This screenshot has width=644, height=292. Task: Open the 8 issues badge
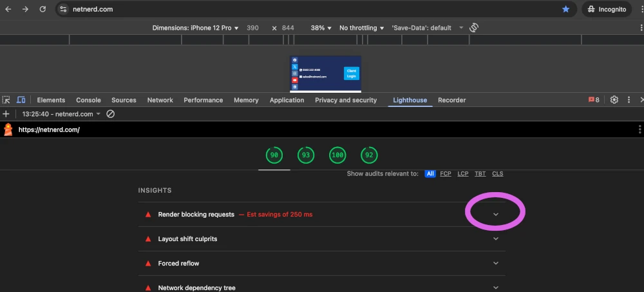tap(593, 100)
